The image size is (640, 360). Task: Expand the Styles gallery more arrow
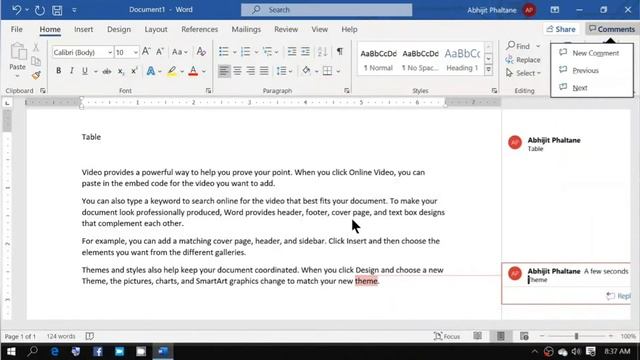click(489, 71)
